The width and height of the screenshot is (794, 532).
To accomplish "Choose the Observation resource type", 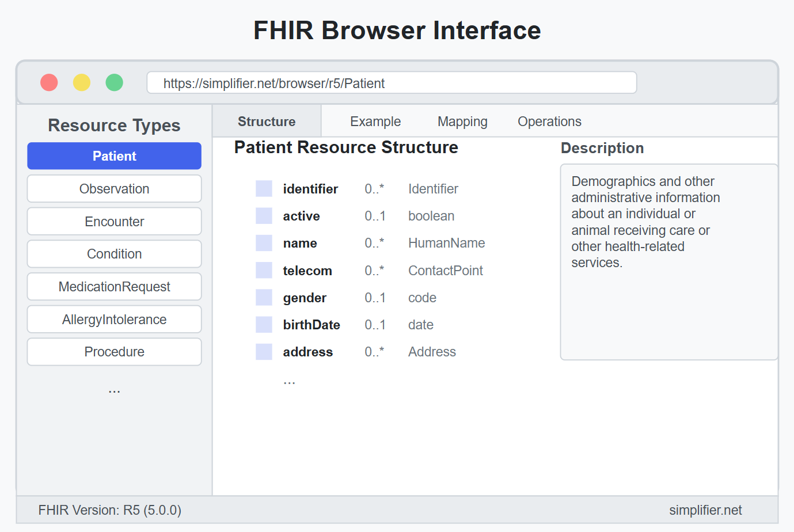I will click(115, 189).
